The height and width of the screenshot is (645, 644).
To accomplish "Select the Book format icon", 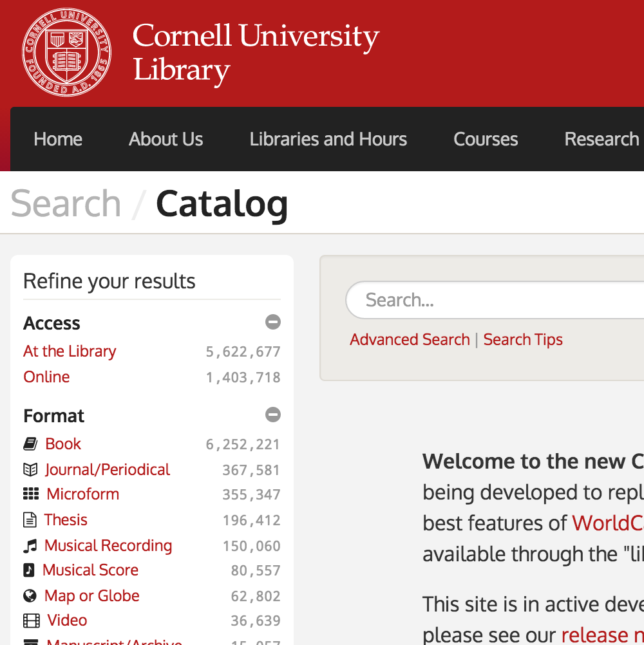I will click(30, 444).
